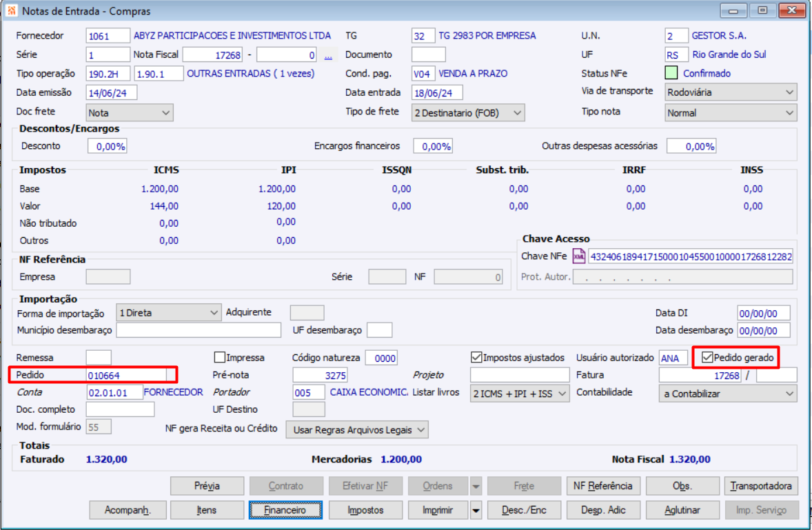Click the Chave NFe access key field
Viewport: 812px width, 530px height.
(x=690, y=256)
